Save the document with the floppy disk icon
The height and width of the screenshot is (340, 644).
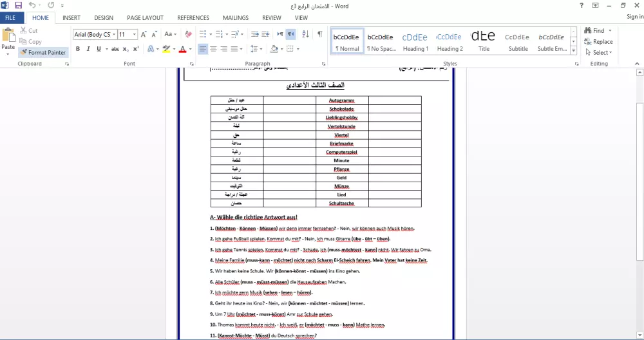point(18,5)
